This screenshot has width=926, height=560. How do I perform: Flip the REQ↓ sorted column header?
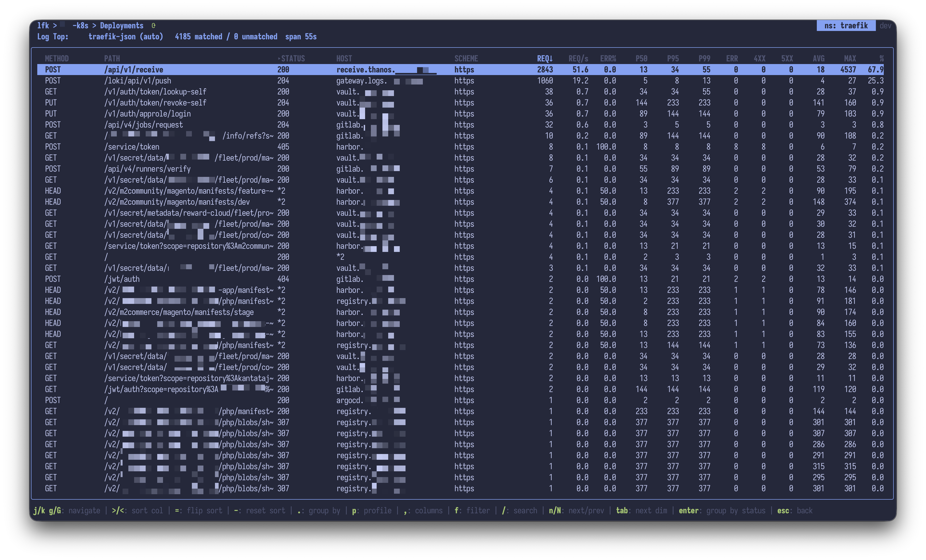coord(545,59)
